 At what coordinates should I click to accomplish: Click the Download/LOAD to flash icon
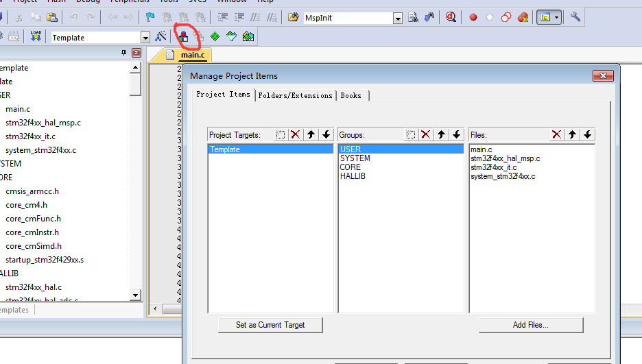[x=36, y=36]
